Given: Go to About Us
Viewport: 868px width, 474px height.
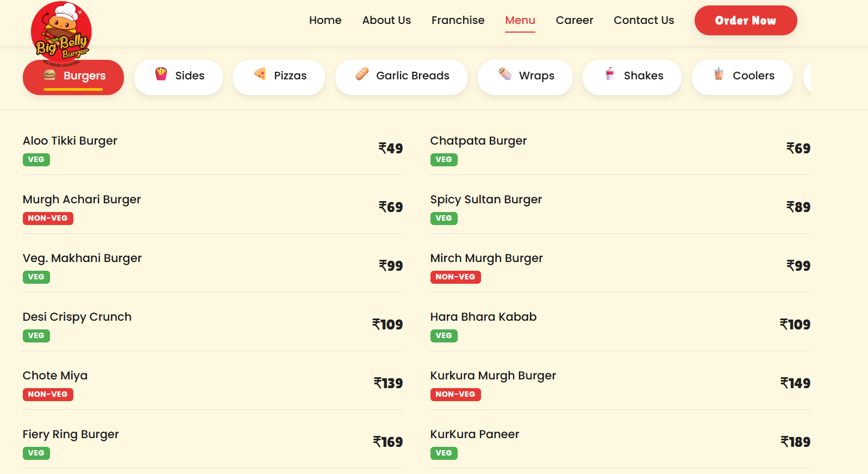Looking at the screenshot, I should click(x=386, y=20).
